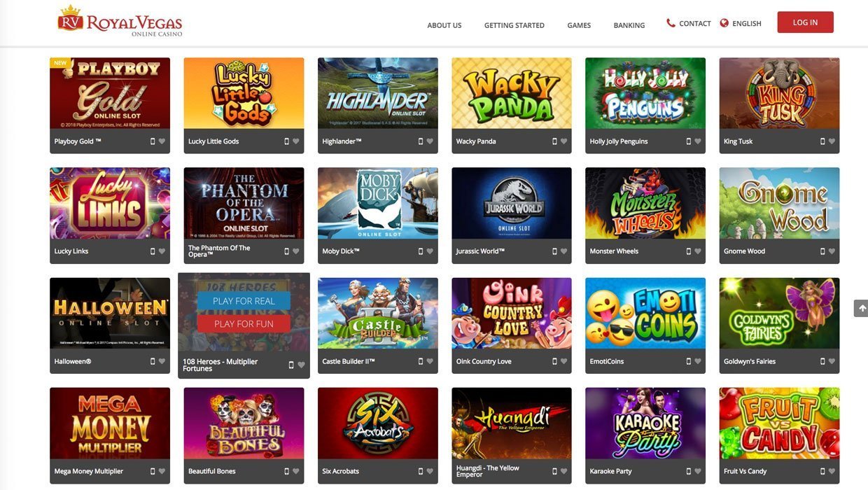The width and height of the screenshot is (868, 490).
Task: Expand the About Us menu
Action: [x=444, y=25]
